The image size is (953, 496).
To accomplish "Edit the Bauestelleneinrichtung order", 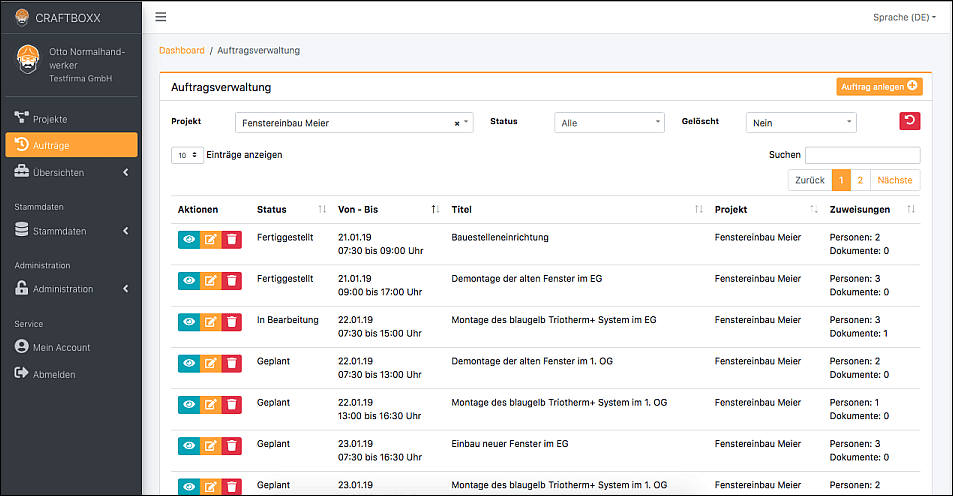I will [210, 239].
